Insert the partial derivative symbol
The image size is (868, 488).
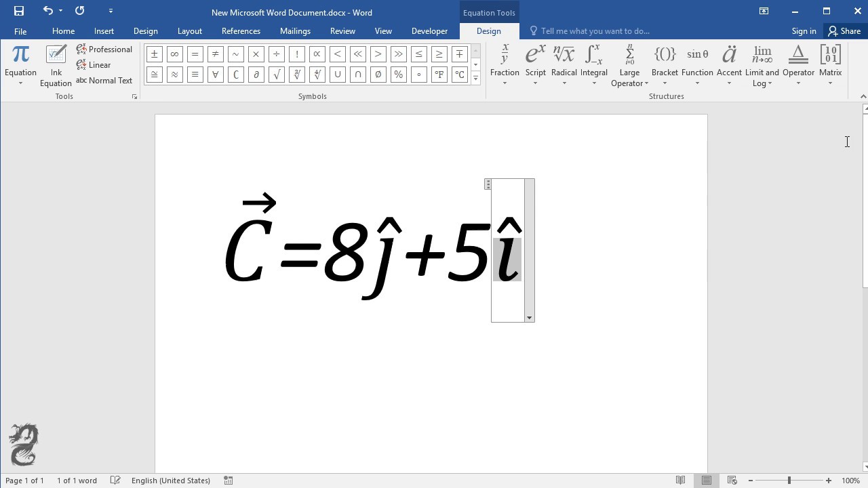(x=256, y=75)
